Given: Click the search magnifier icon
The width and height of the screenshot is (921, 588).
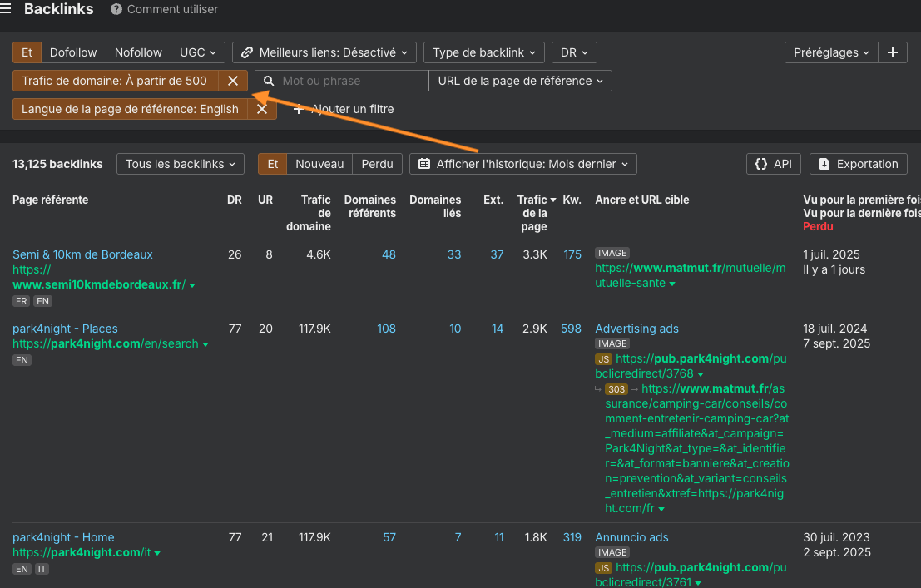Looking at the screenshot, I should [x=269, y=81].
